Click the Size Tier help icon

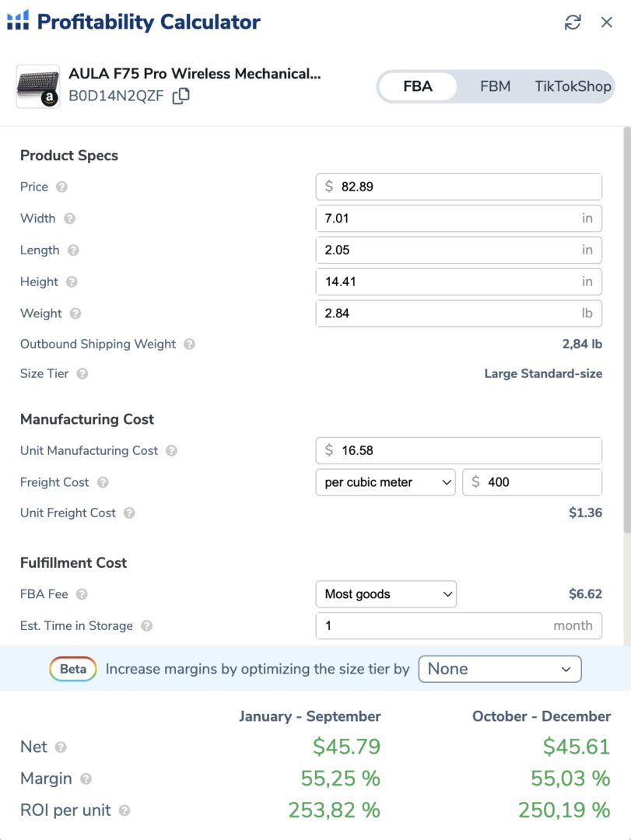click(x=82, y=374)
